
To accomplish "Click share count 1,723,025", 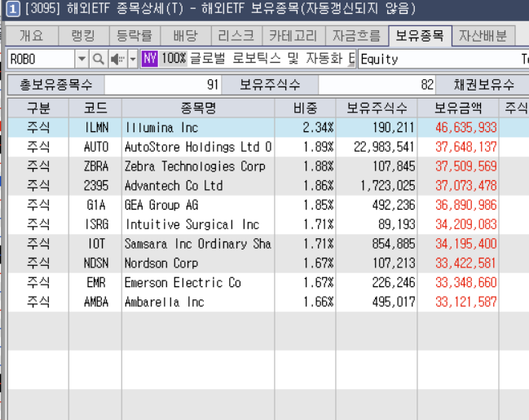I will (387, 186).
